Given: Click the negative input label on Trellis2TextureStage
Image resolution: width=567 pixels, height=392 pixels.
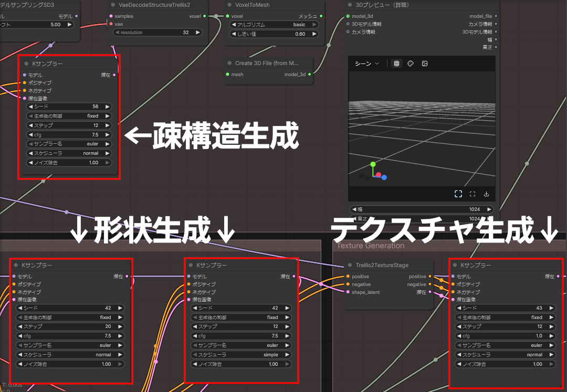Looking at the screenshot, I should (361, 284).
